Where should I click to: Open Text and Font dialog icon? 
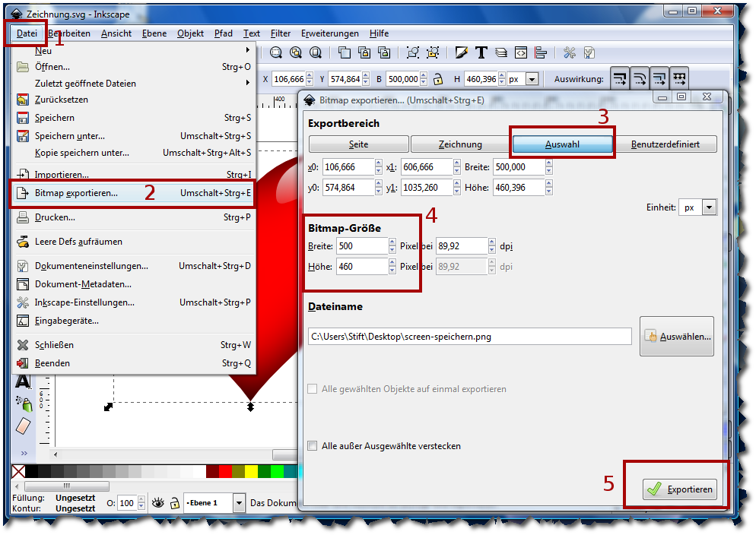(x=481, y=52)
